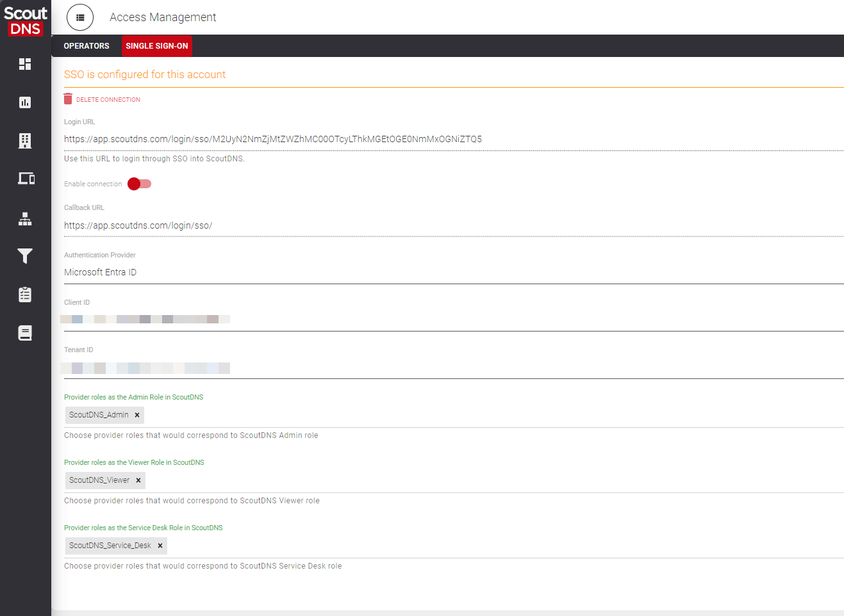The image size is (844, 616).
Task: Click the "Client ID" field label
Action: click(x=77, y=302)
